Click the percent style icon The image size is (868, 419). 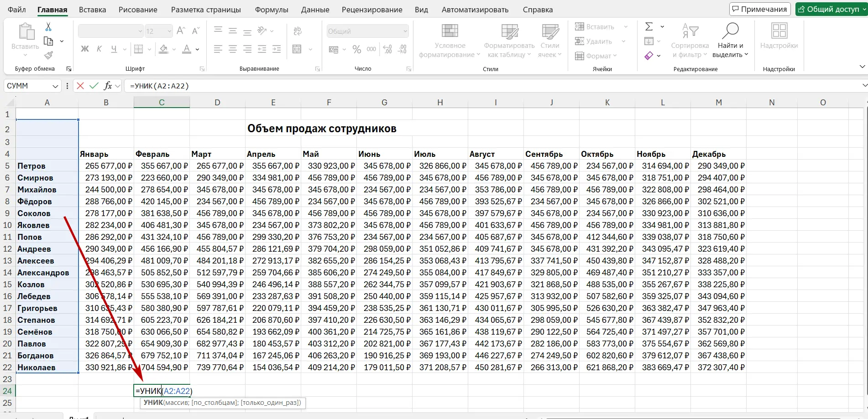[356, 49]
